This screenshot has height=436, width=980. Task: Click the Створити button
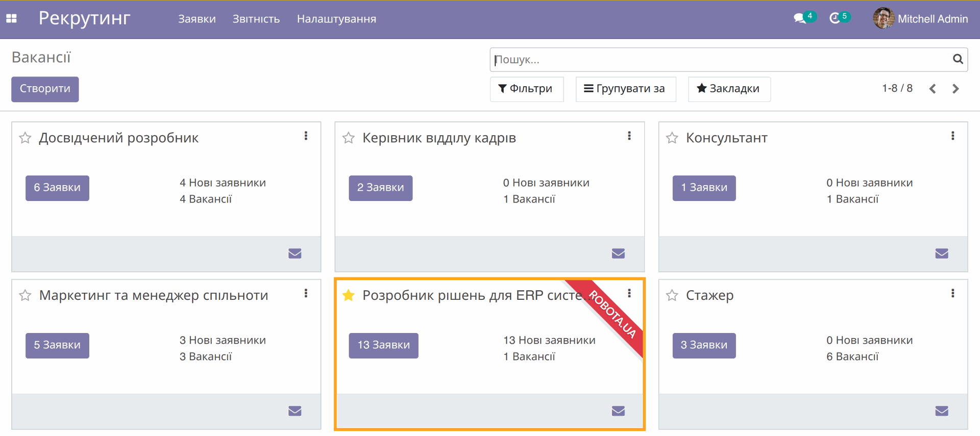click(45, 89)
